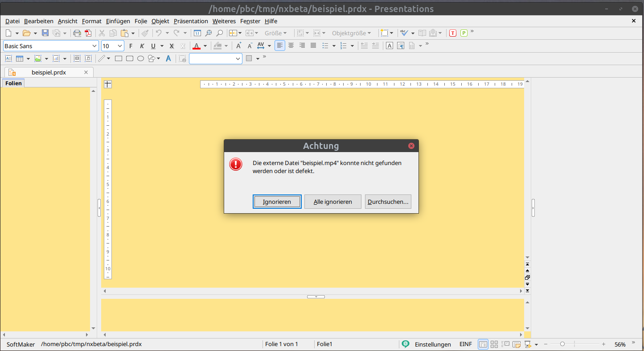Center align text

(291, 45)
